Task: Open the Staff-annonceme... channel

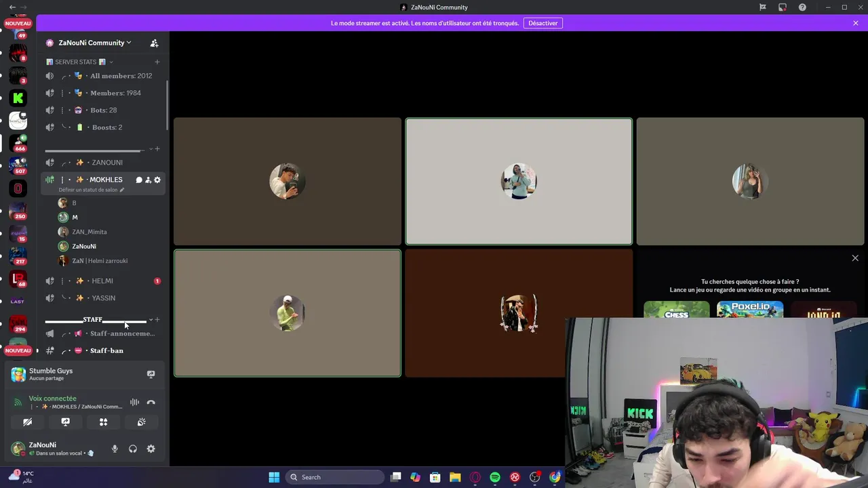Action: coord(103,333)
